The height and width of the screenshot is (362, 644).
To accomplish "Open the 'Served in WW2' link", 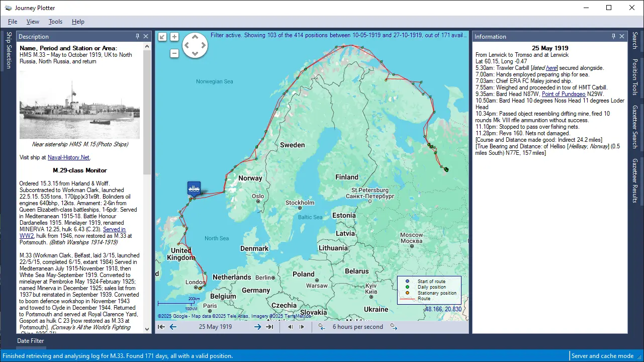I will [x=73, y=232].
